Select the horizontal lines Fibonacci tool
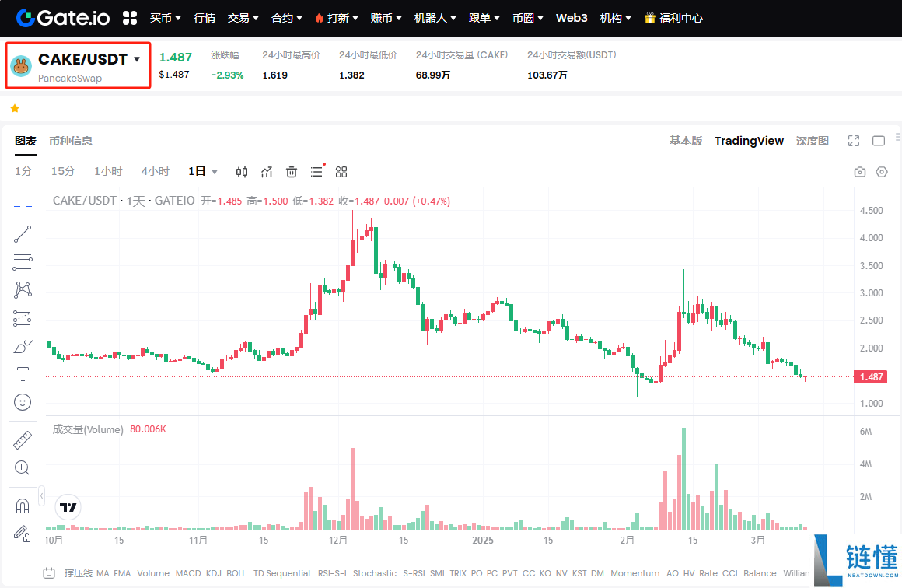This screenshot has width=902, height=588. coord(23,262)
